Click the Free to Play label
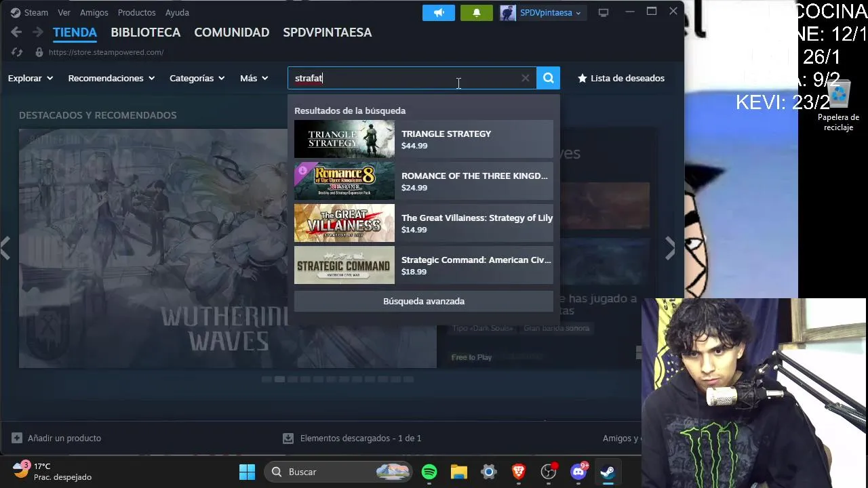 [x=471, y=357]
